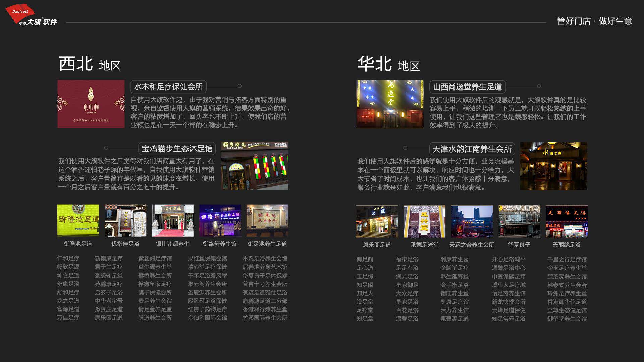Open the 康乐阁足道 thumbnail image
The image size is (644, 362).
[x=377, y=222]
